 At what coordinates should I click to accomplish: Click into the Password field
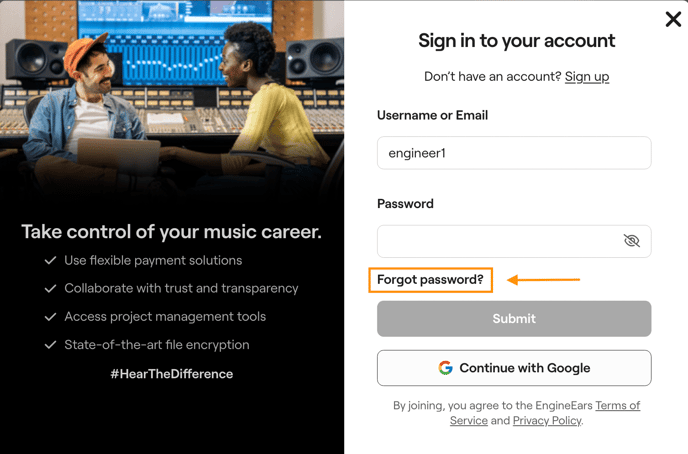click(498, 241)
